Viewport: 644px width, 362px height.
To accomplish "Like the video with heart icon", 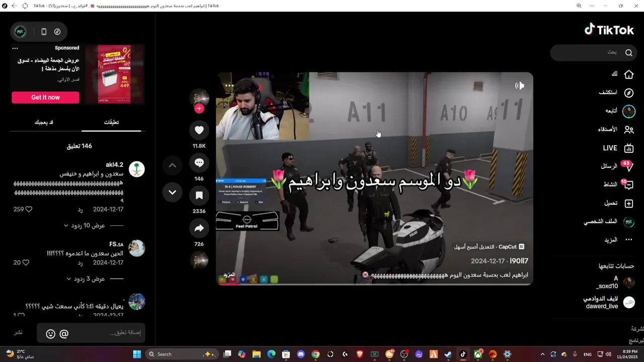I will (x=199, y=130).
